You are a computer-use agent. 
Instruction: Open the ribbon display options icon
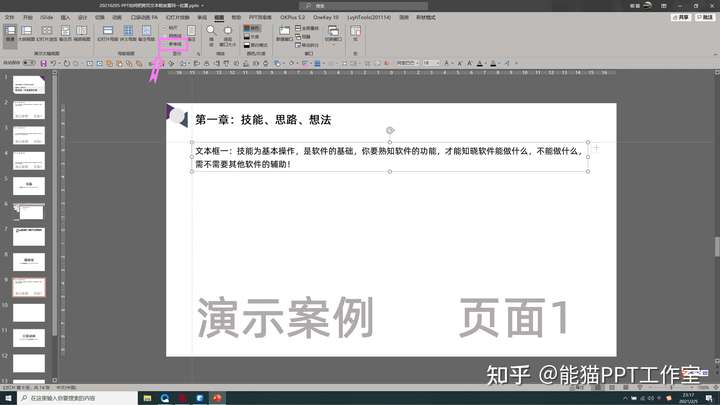tap(664, 6)
